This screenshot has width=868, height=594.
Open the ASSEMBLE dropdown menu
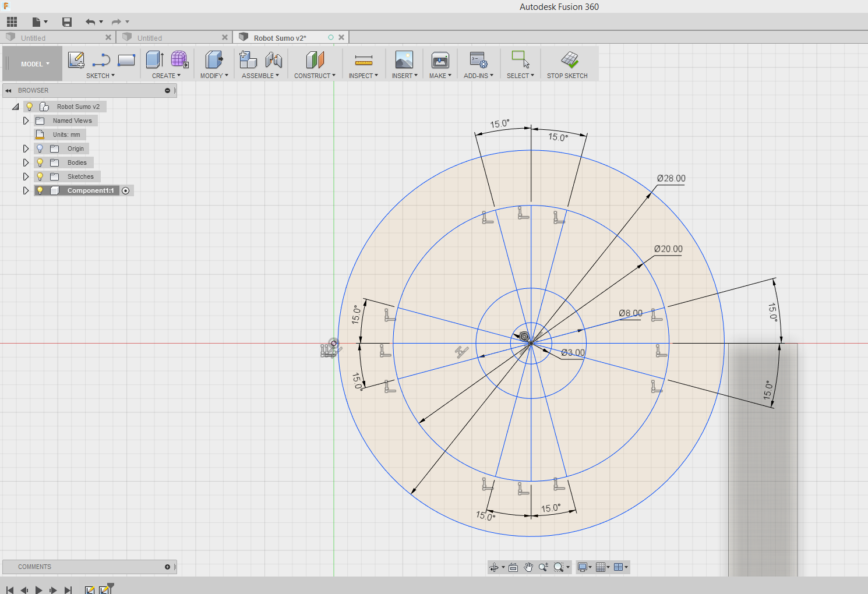(x=260, y=76)
